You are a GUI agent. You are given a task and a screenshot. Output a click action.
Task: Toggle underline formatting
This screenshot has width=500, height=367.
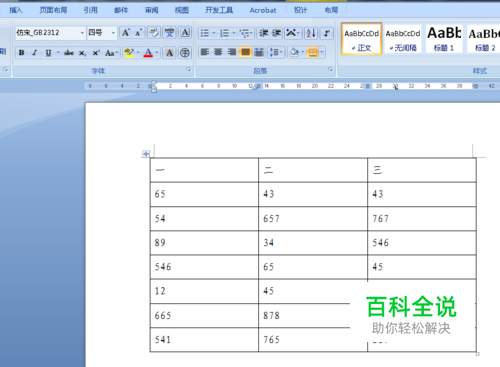pos(49,53)
